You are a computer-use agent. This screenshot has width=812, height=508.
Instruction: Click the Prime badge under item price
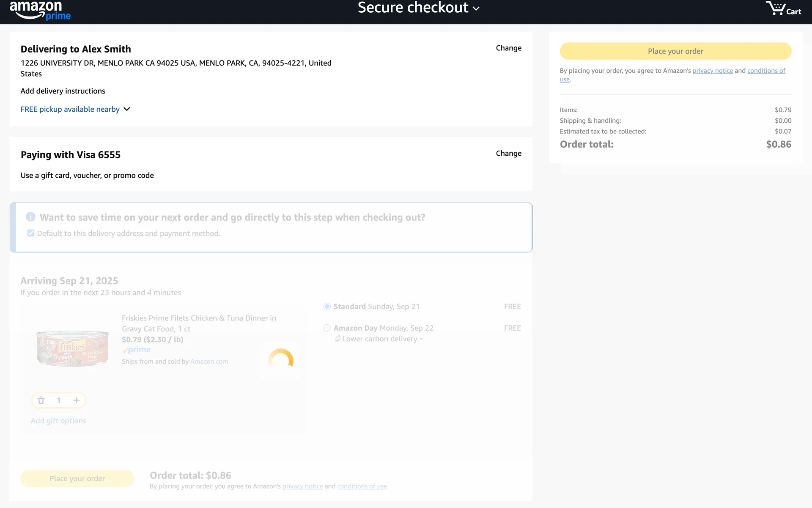(x=136, y=350)
